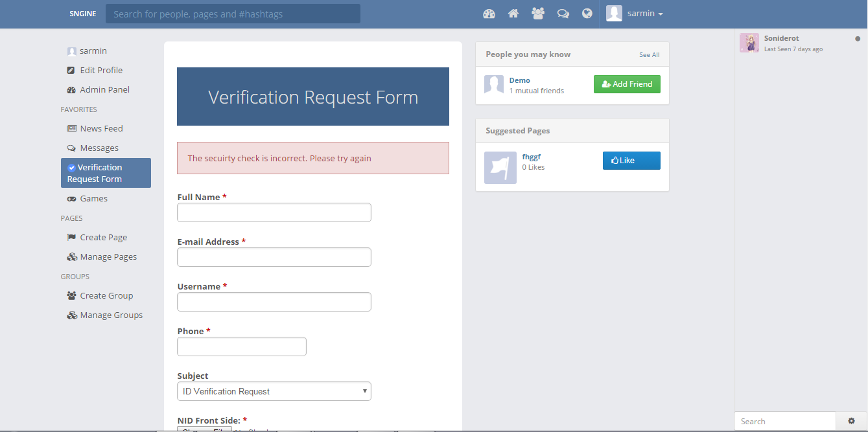Focus the Full Name input field
868x432 pixels.
coord(274,212)
